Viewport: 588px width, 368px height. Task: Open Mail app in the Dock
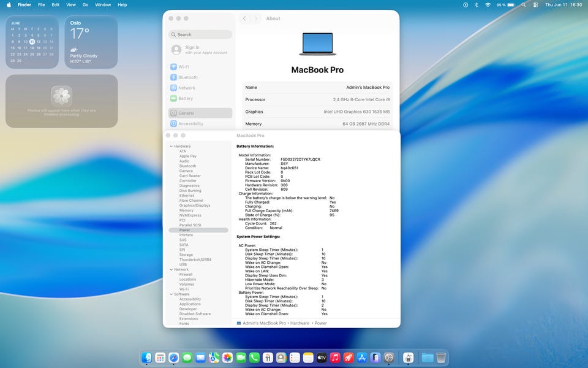[201, 358]
